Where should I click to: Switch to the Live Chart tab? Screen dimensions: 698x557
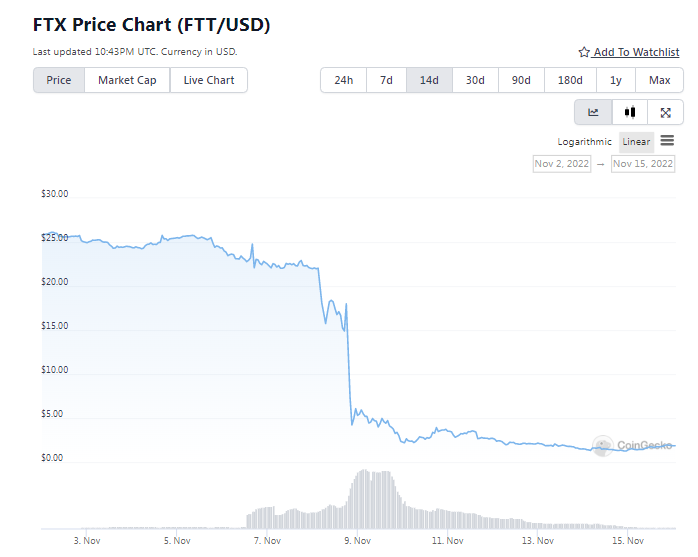pyautogui.click(x=209, y=80)
